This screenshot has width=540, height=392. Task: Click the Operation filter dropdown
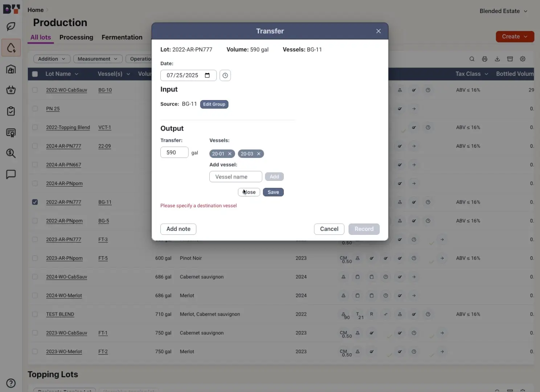coord(139,59)
